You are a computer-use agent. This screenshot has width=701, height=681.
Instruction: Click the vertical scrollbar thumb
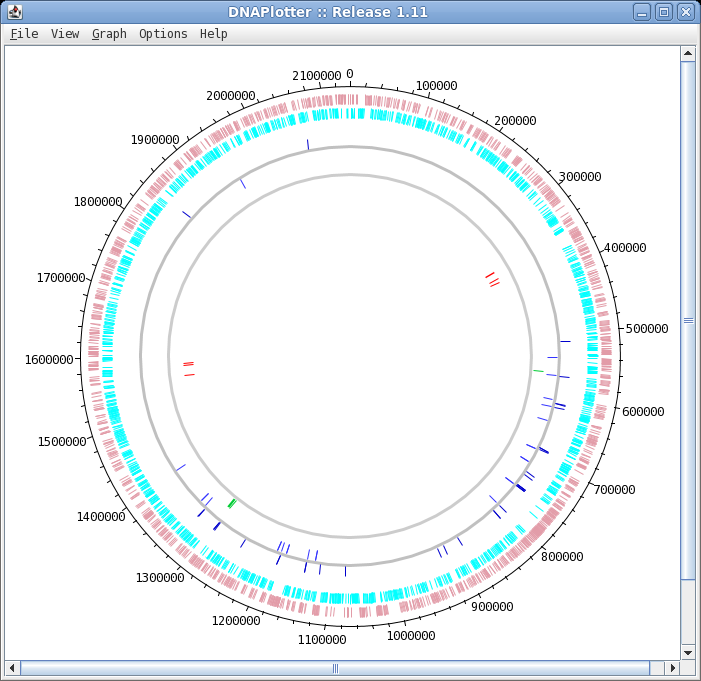688,320
